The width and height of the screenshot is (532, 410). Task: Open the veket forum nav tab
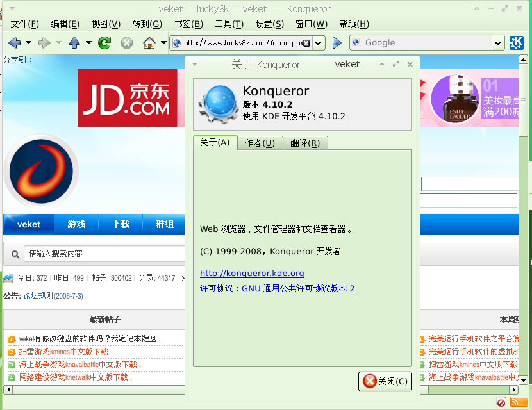click(x=28, y=224)
